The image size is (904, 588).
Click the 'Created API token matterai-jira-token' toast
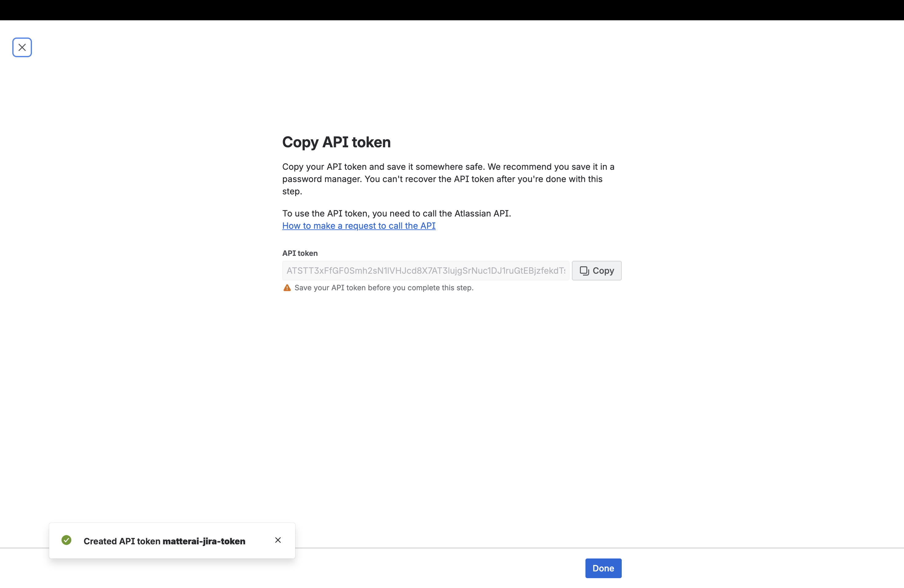165,541
